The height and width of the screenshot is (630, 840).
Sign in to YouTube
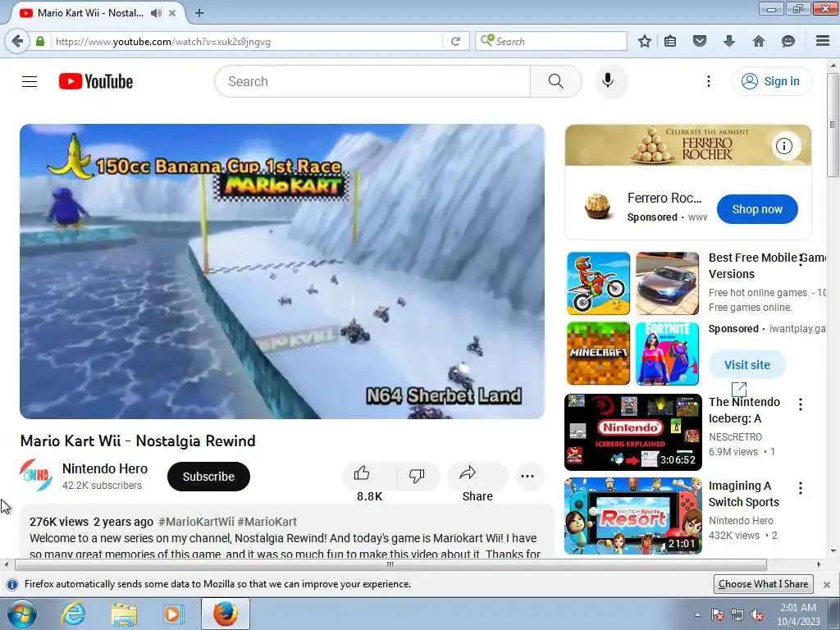click(772, 81)
